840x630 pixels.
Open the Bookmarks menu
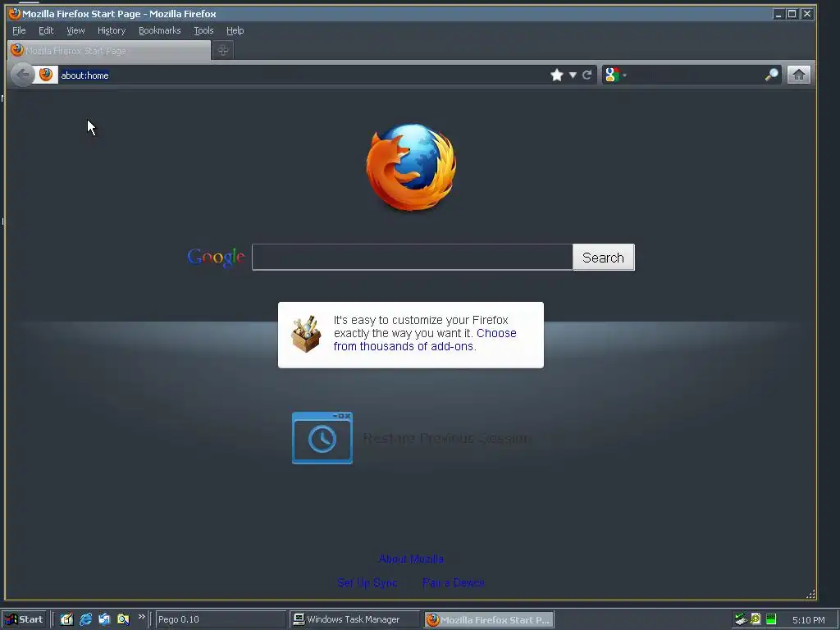(x=160, y=30)
